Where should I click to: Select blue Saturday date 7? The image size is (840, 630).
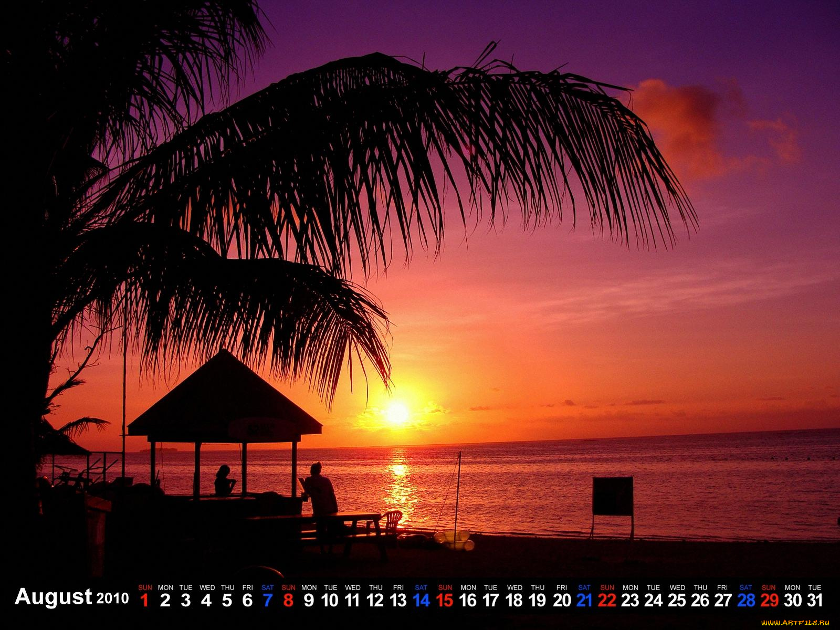tap(268, 600)
